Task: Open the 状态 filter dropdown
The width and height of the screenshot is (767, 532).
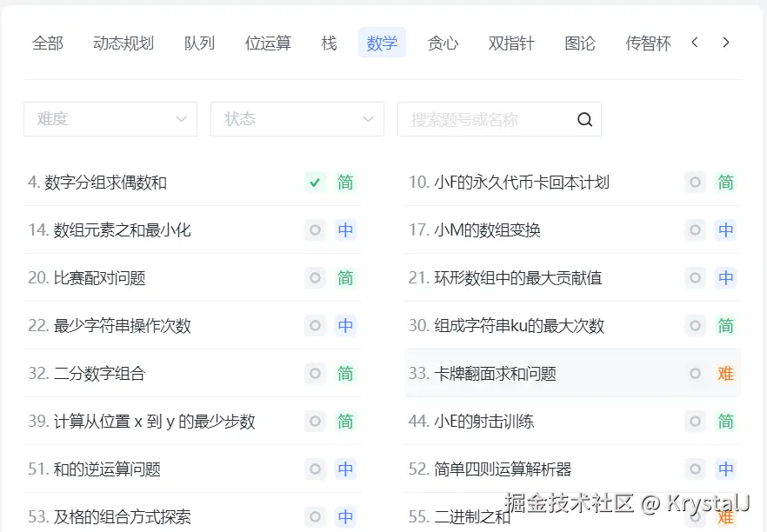Action: (297, 119)
